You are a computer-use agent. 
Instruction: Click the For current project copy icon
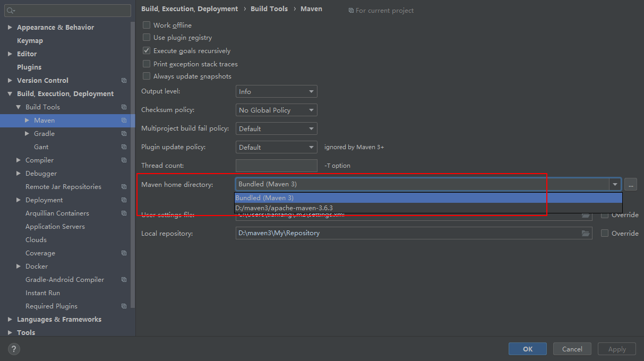[351, 11]
